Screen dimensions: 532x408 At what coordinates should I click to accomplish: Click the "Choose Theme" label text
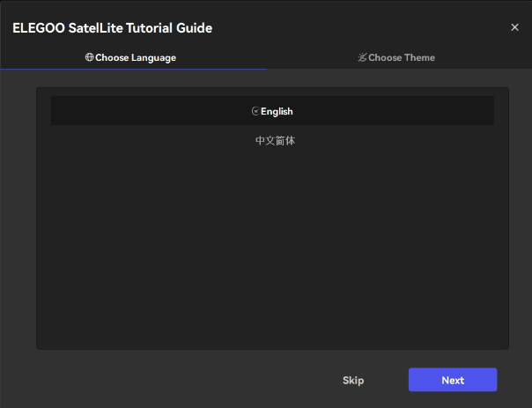pyautogui.click(x=402, y=57)
